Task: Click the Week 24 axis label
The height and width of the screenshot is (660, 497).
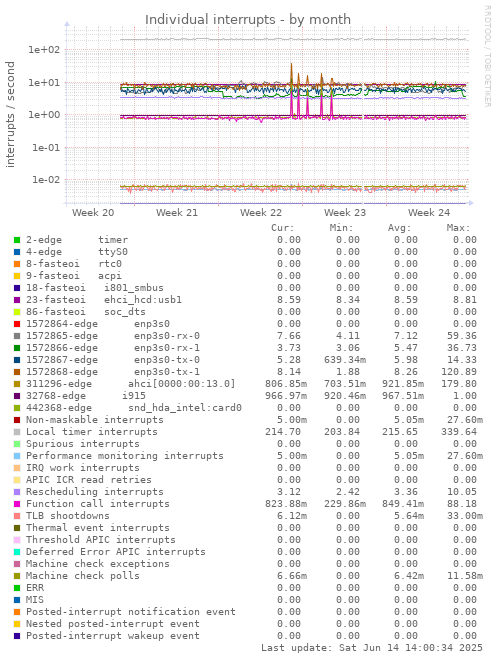Action: (x=429, y=213)
